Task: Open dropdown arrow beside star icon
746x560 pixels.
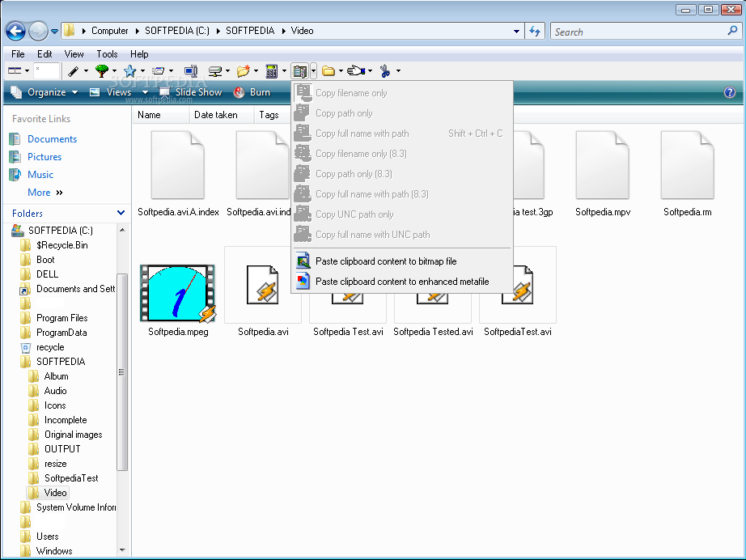Action: tap(142, 71)
